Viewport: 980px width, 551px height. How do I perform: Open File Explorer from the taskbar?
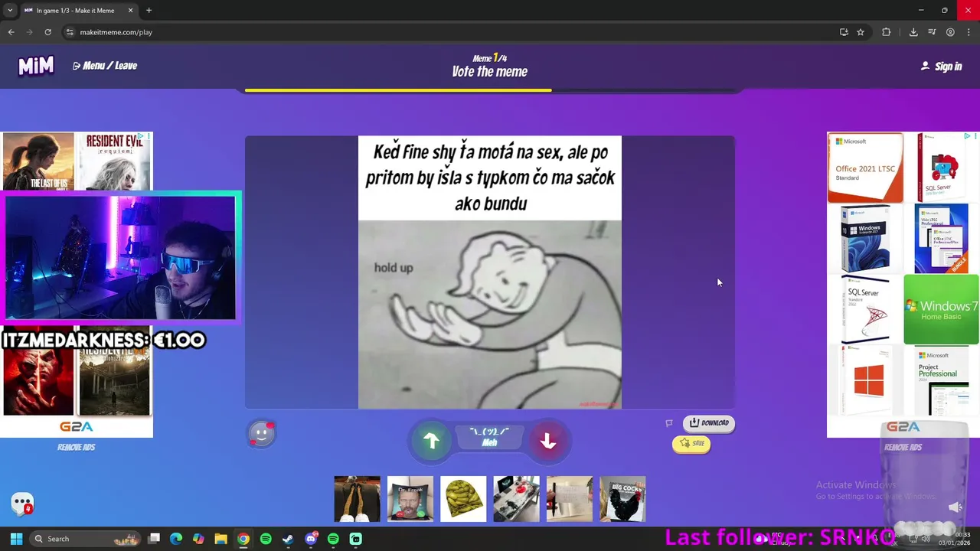220,539
